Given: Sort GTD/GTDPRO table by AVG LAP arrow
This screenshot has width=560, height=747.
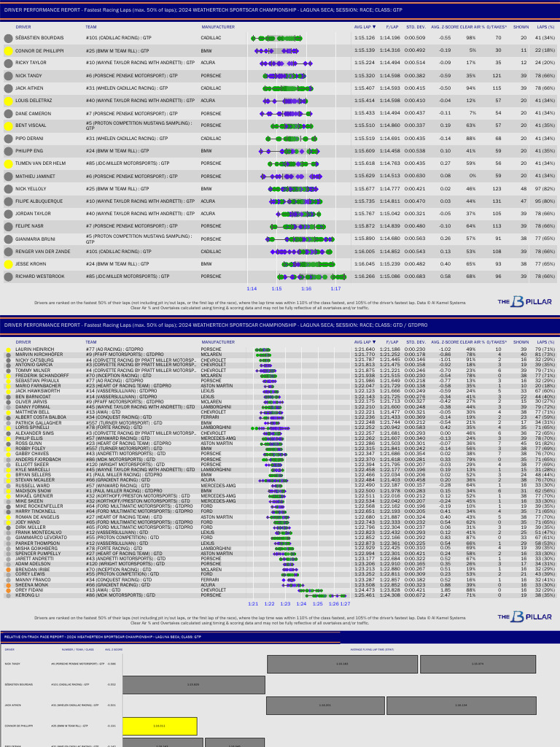Looking at the screenshot, I should coord(374,342).
